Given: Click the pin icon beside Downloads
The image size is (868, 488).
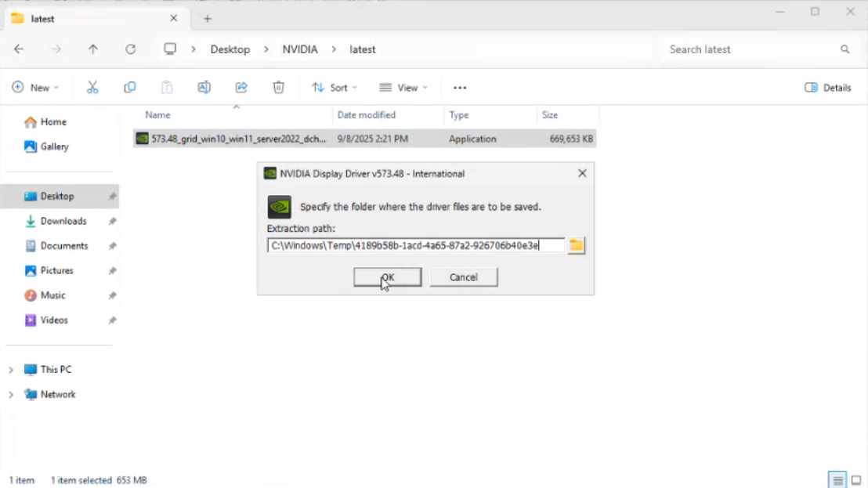Looking at the screenshot, I should pos(112,222).
